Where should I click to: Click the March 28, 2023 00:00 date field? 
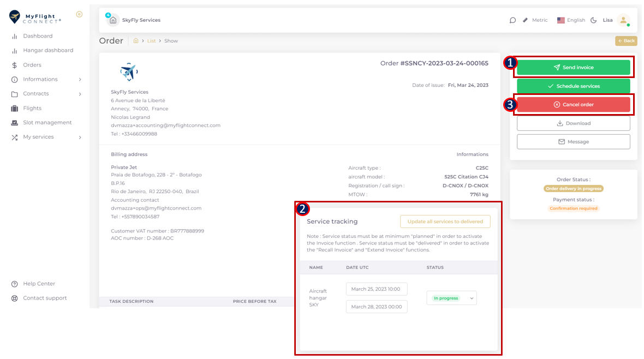pos(377,307)
